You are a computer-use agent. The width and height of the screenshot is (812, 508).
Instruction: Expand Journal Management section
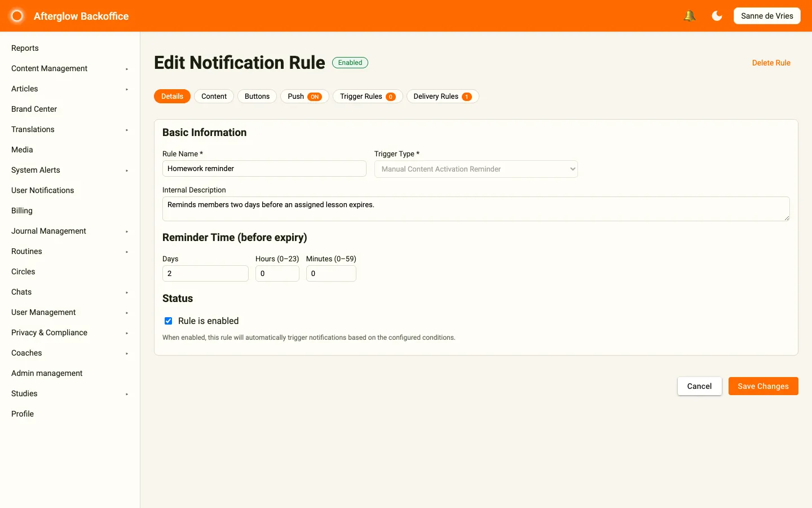[70, 231]
